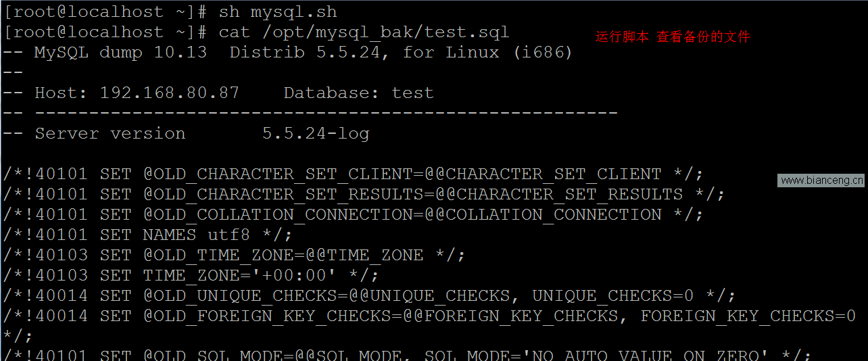Screen dimensions: 868x361
Task: Click the MySQL dump 10.13 header line
Action: pos(288,53)
